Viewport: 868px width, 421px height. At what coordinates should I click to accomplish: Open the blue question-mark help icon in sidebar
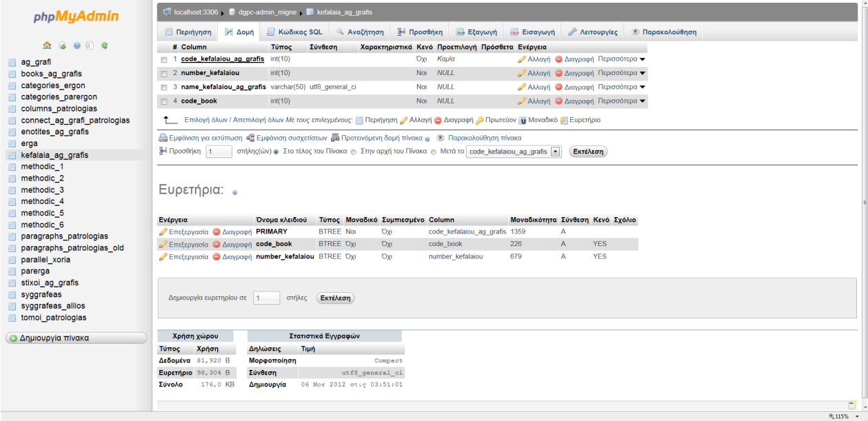click(77, 45)
